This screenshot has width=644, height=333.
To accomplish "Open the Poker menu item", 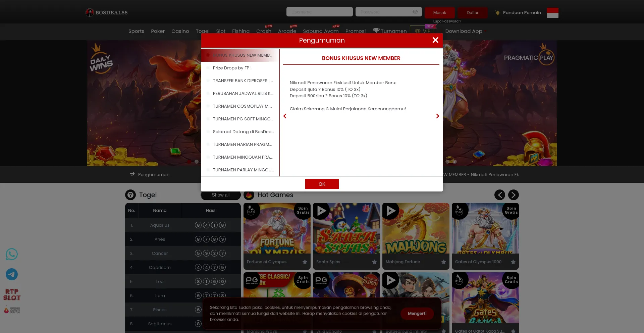I will [158, 31].
